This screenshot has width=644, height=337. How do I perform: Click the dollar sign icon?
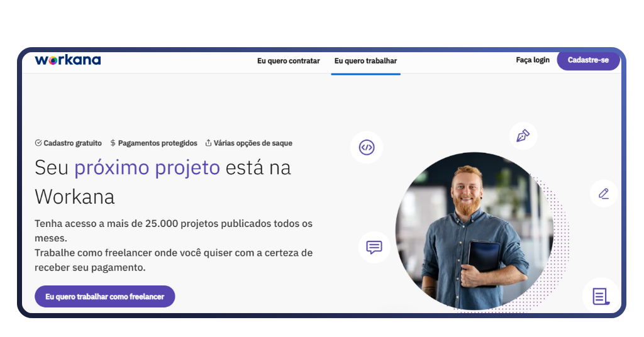[113, 143]
